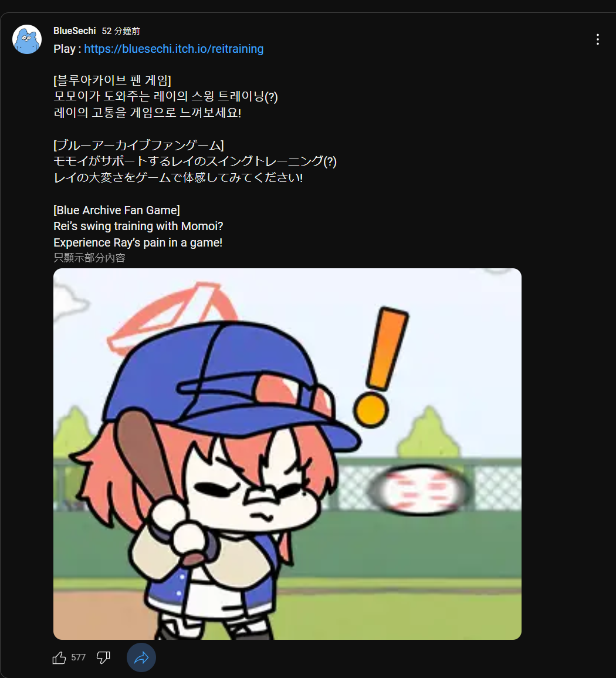Click the '[ブルーアーカイブファンゲーム]' heading line
This screenshot has width=616, height=678.
pyautogui.click(x=139, y=146)
